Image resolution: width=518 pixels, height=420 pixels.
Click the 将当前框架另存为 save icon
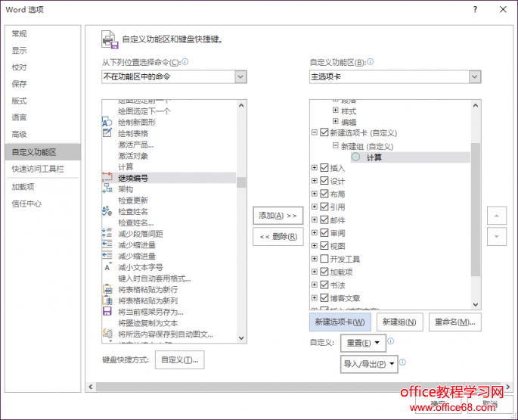coord(107,311)
